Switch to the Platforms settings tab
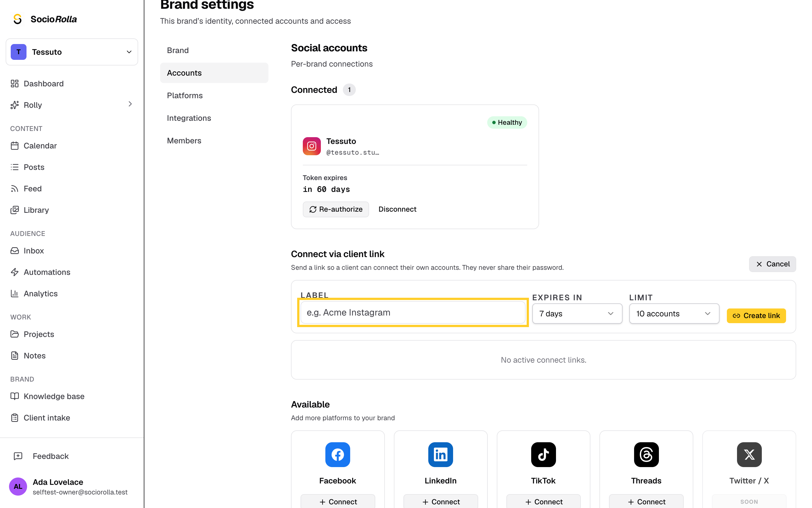Screen dimensions: 812x508 pyautogui.click(x=214, y=95)
